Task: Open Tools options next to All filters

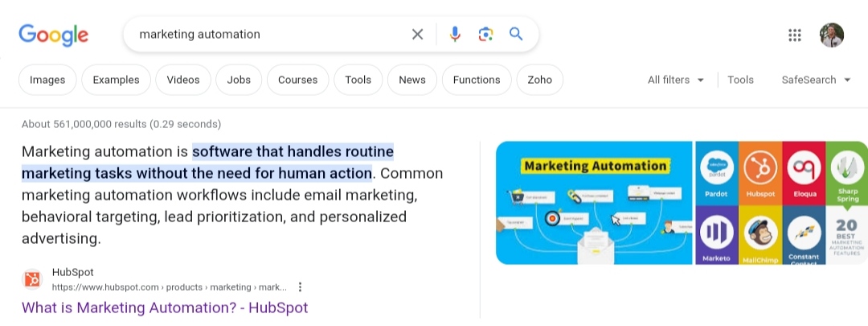Action: point(741,80)
